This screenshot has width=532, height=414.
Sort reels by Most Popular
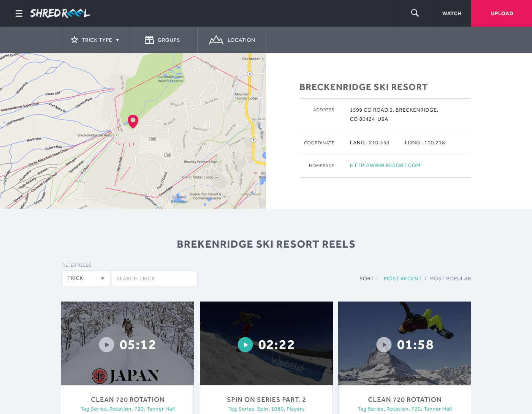pyautogui.click(x=450, y=278)
